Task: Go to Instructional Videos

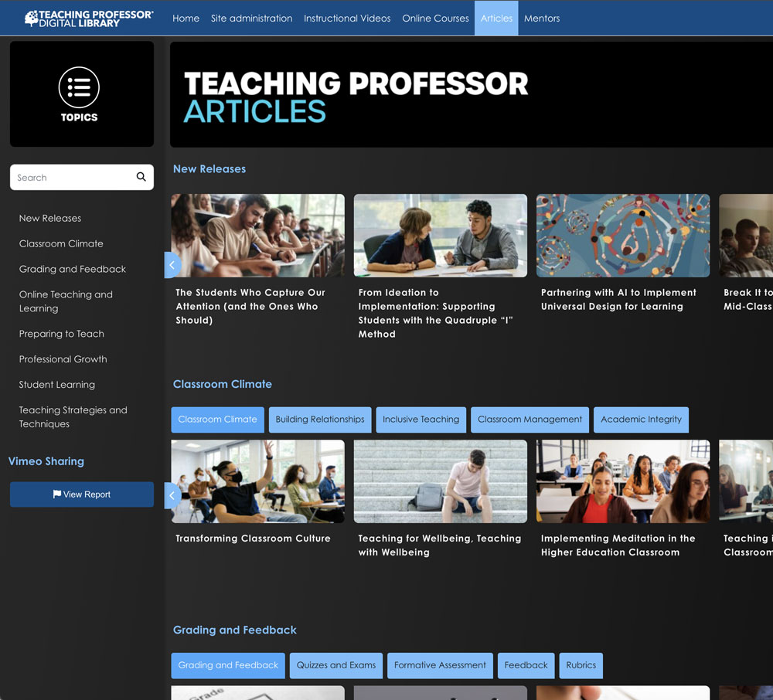Action: click(347, 18)
